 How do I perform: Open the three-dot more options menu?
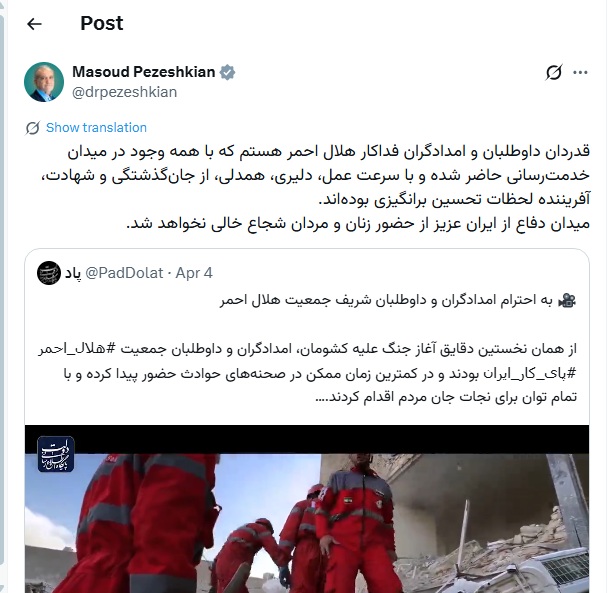tap(580, 72)
